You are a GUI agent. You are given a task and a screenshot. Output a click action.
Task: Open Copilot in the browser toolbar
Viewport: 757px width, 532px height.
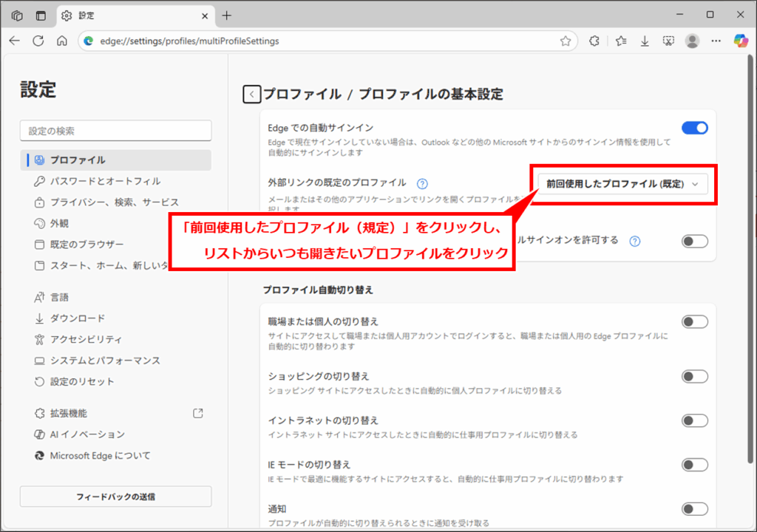pos(741,41)
